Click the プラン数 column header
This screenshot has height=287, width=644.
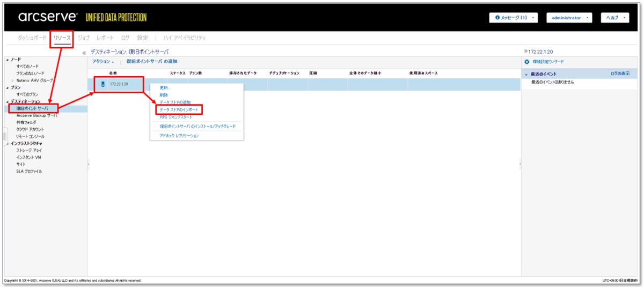click(195, 72)
